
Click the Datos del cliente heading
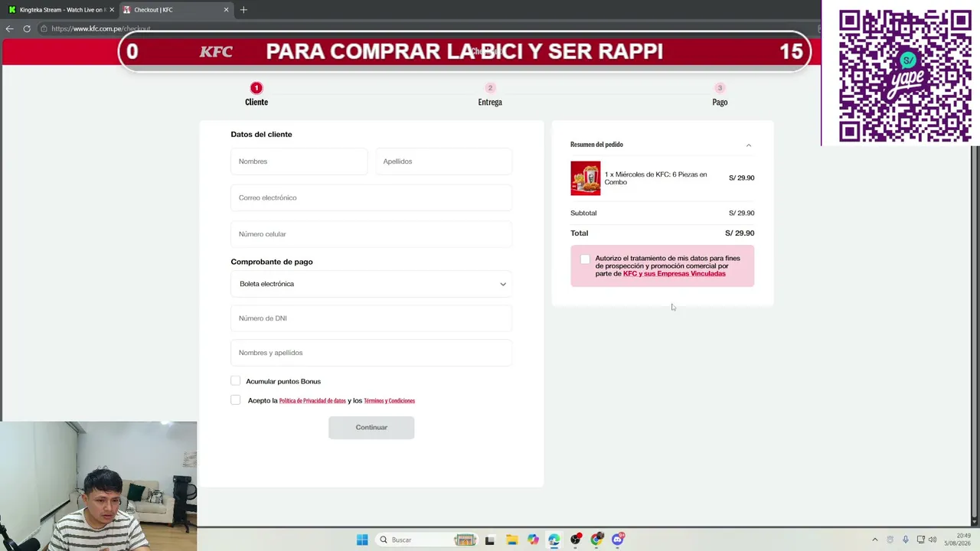point(261,135)
